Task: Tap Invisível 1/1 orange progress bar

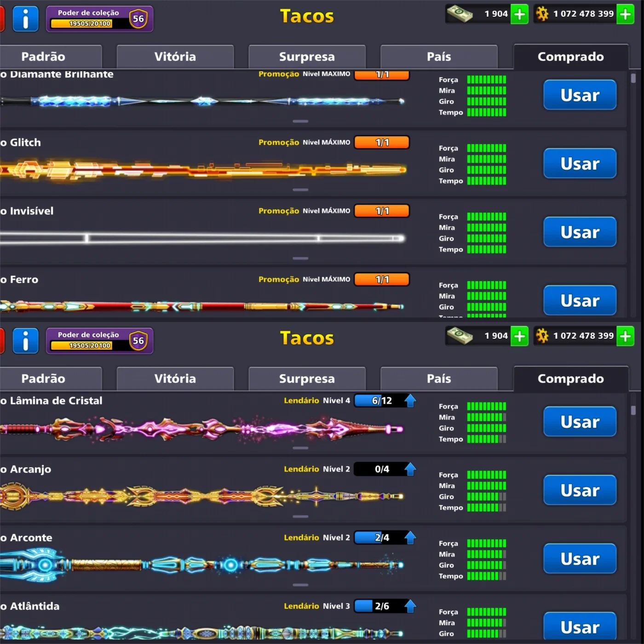Action: (x=382, y=211)
